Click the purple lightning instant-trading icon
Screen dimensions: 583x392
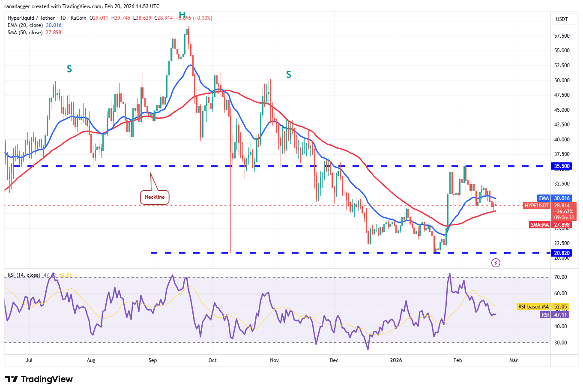point(496,263)
